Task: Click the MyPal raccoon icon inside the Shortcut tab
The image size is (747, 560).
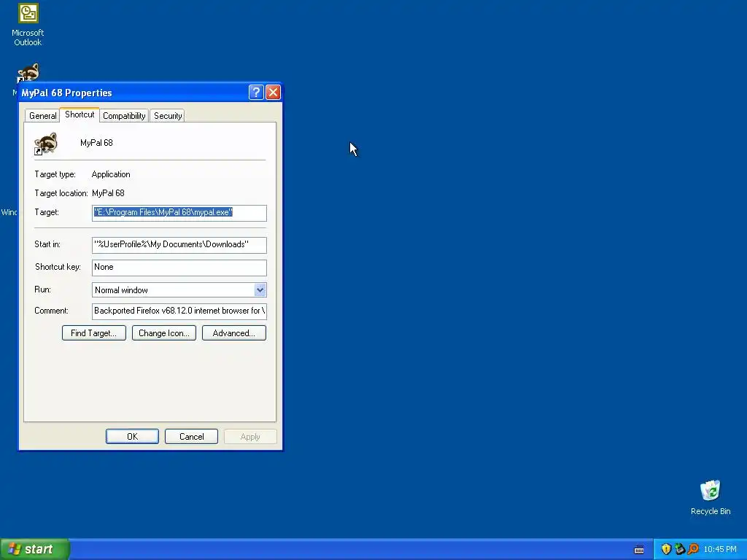Action: [46, 144]
